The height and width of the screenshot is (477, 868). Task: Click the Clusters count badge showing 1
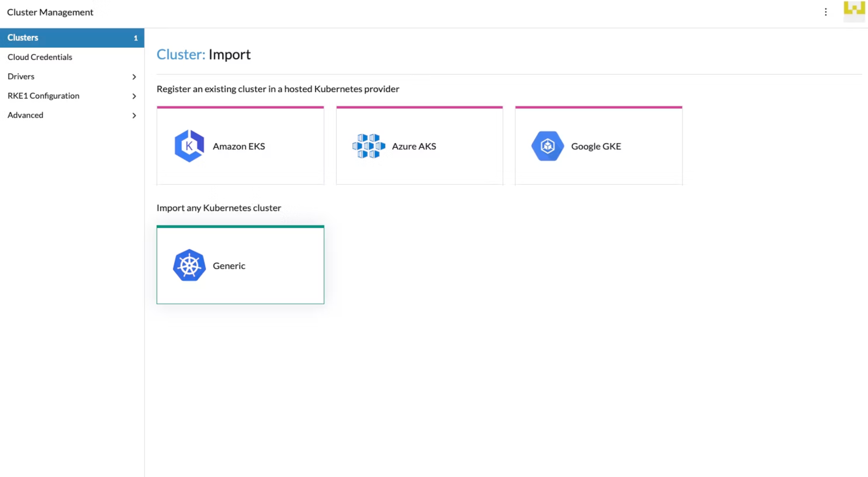coord(136,38)
